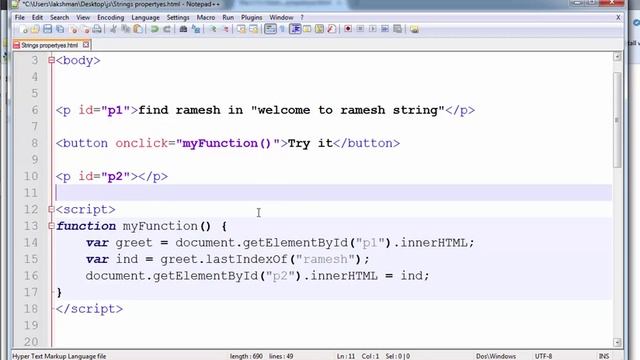Click the Replace toolbar icon

pyautogui.click(x=196, y=29)
